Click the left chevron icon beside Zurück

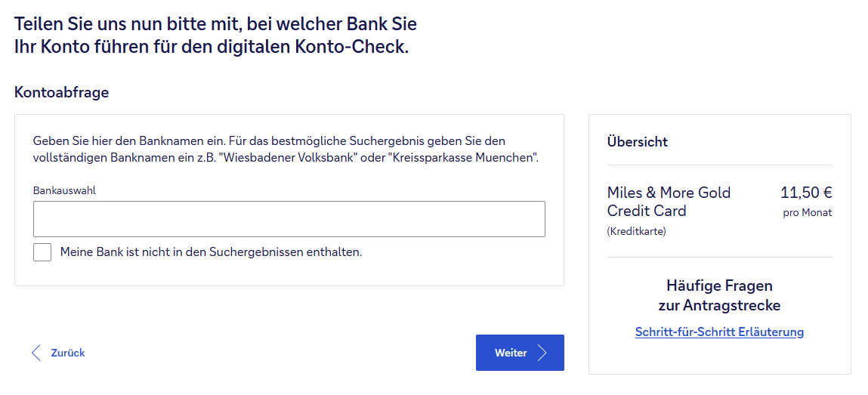pos(36,353)
